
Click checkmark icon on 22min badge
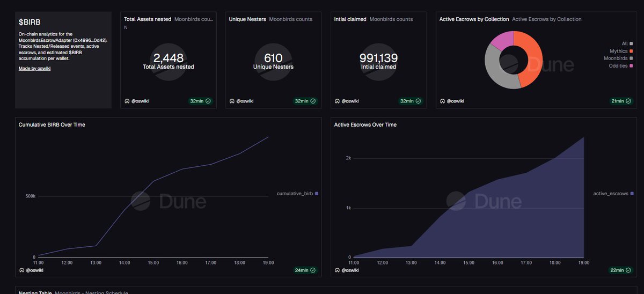click(x=628, y=270)
